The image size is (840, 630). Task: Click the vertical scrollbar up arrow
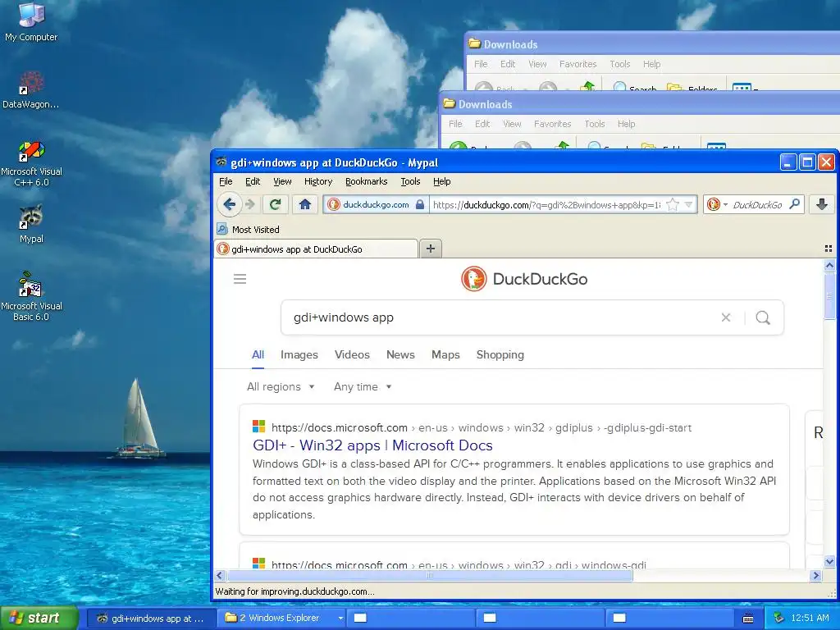829,265
